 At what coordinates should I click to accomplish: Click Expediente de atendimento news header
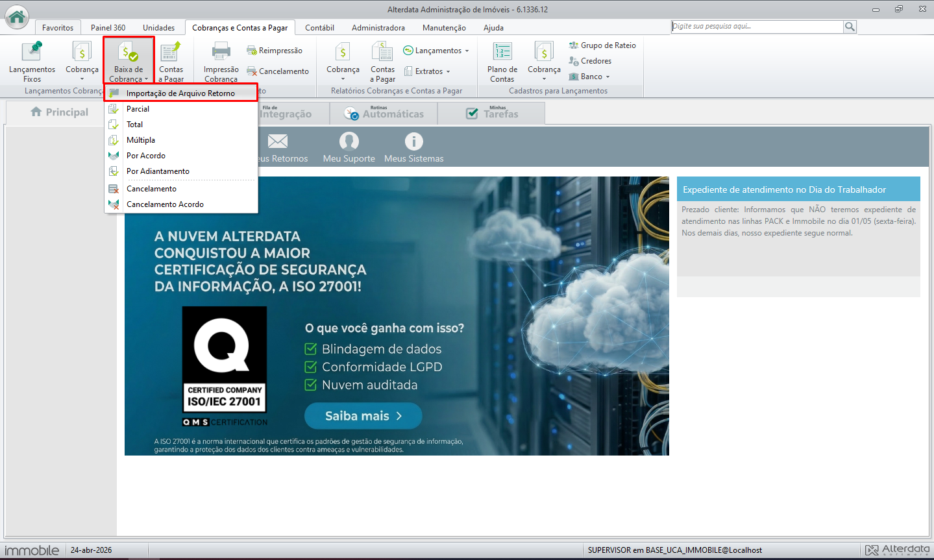click(x=798, y=189)
